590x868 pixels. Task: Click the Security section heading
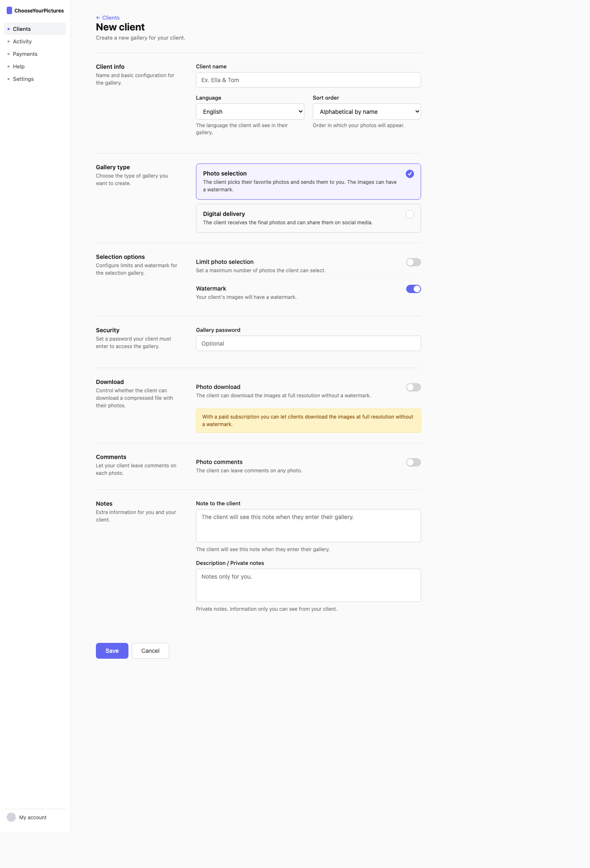pyautogui.click(x=108, y=330)
